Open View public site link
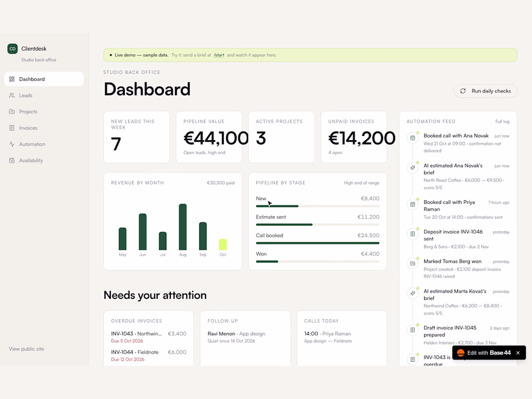 27,349
